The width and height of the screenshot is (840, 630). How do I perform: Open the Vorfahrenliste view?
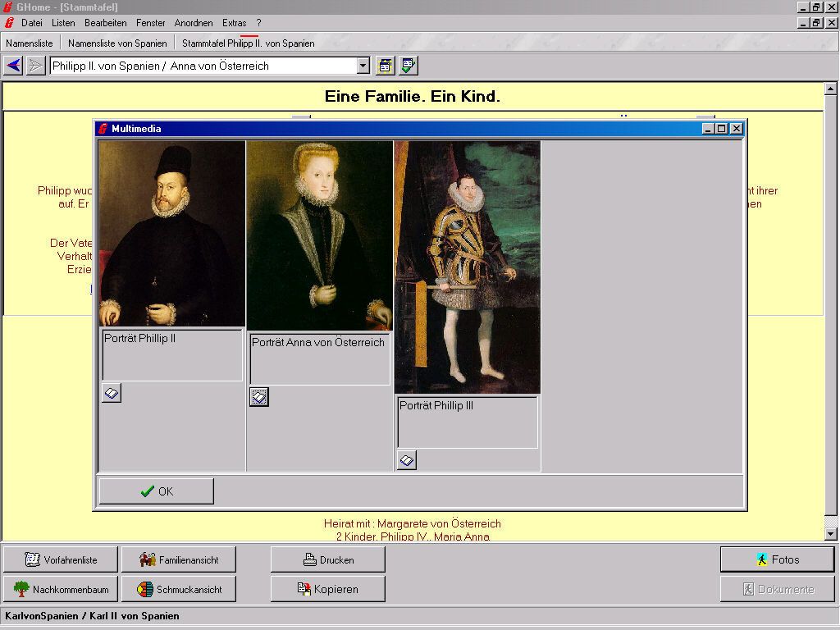(x=61, y=559)
